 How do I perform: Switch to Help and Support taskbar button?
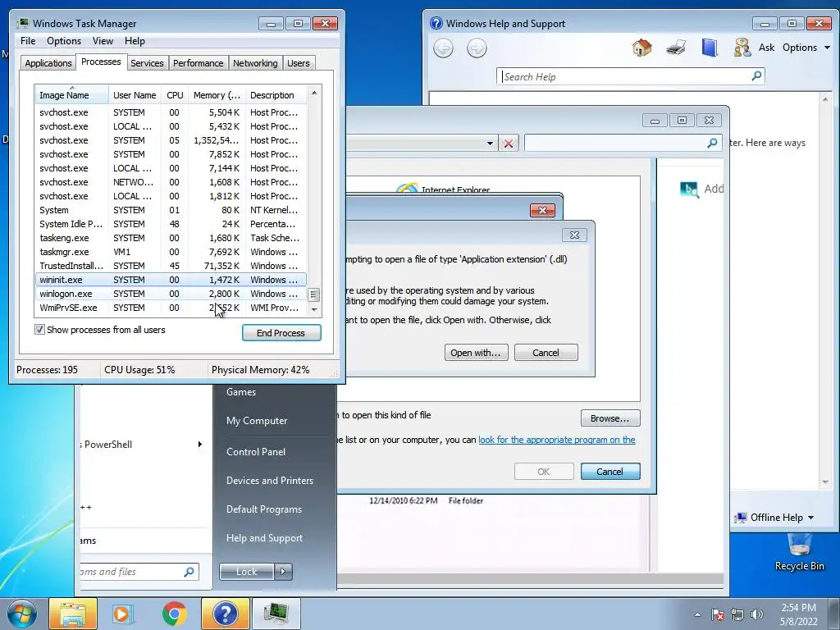pos(225,614)
